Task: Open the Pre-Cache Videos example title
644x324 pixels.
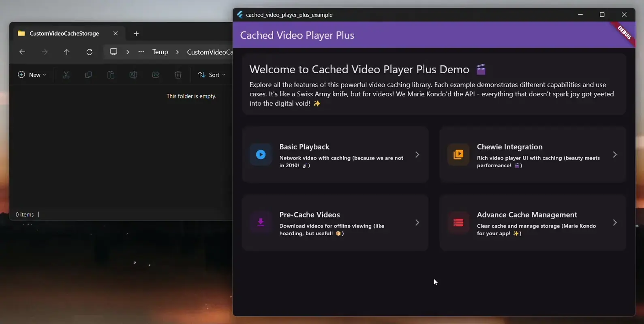Action: (x=310, y=215)
